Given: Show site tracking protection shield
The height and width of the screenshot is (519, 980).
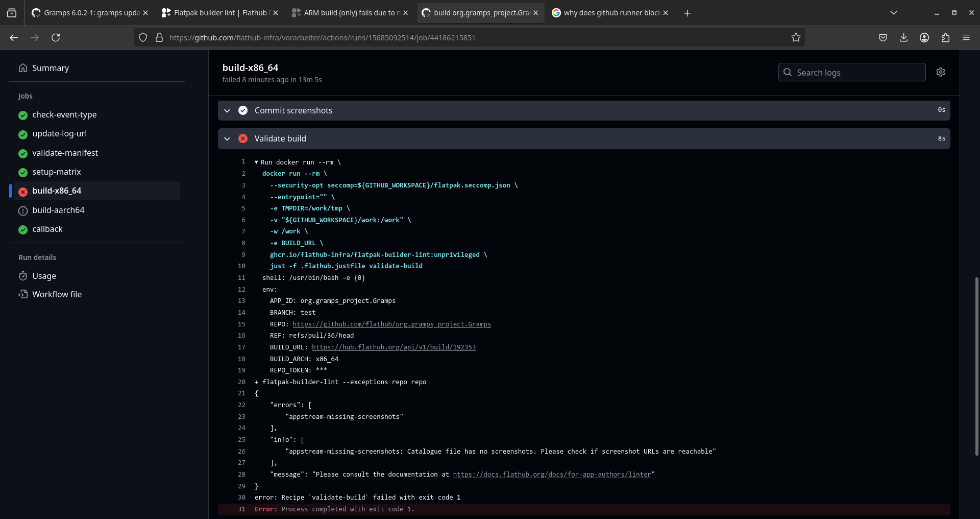Looking at the screenshot, I should [x=143, y=37].
